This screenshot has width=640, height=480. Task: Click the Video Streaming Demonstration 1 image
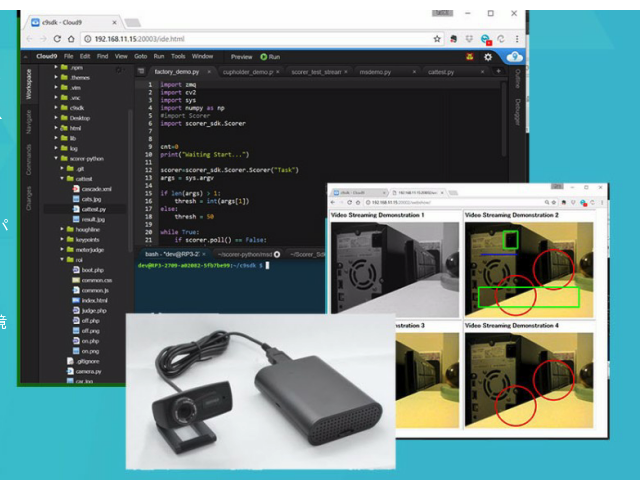(x=395, y=263)
